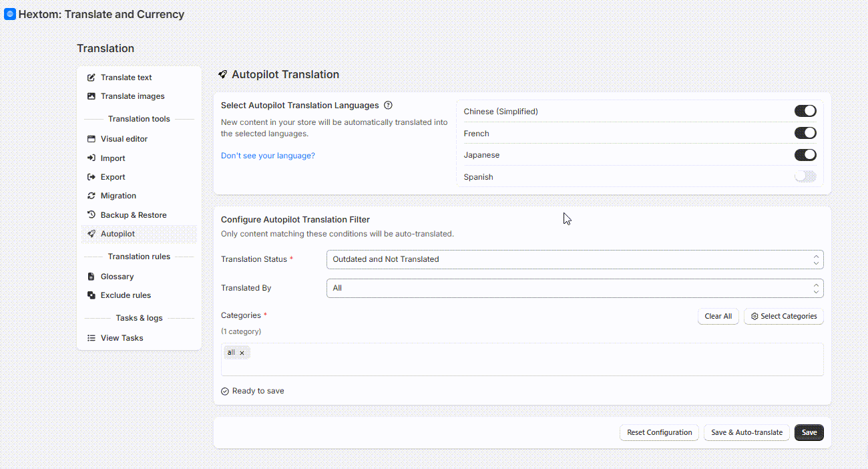Click the Export arrow icon

click(91, 177)
